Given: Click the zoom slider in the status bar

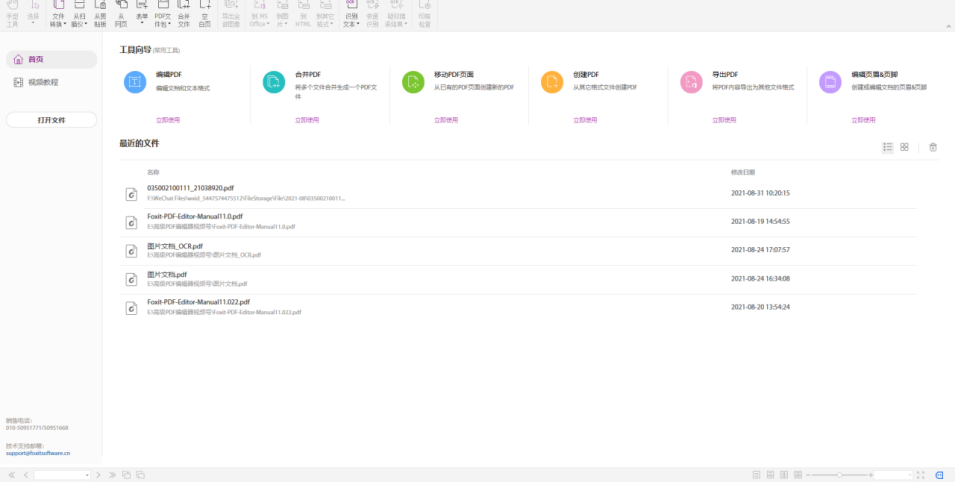Looking at the screenshot, I should [839, 475].
